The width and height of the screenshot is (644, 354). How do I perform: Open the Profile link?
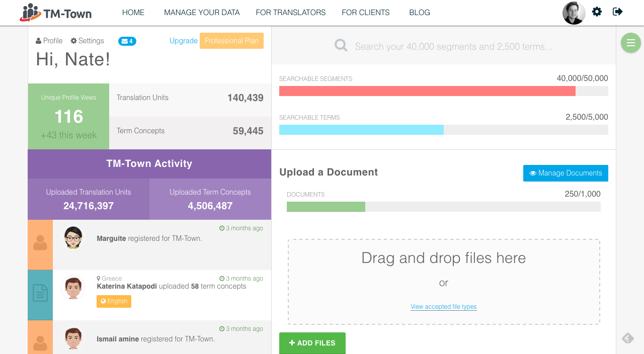click(49, 41)
